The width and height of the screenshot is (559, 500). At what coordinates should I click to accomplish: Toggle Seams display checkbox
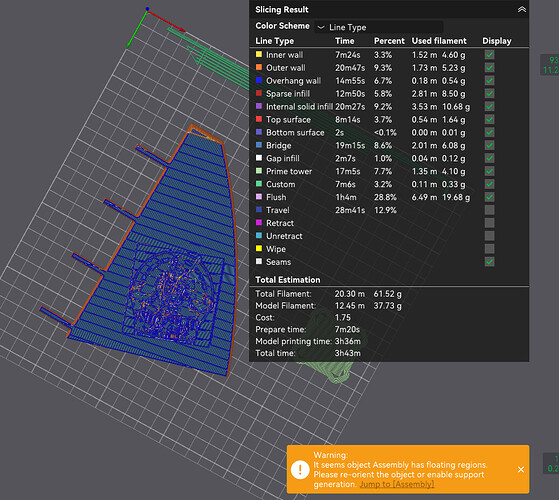tap(489, 262)
